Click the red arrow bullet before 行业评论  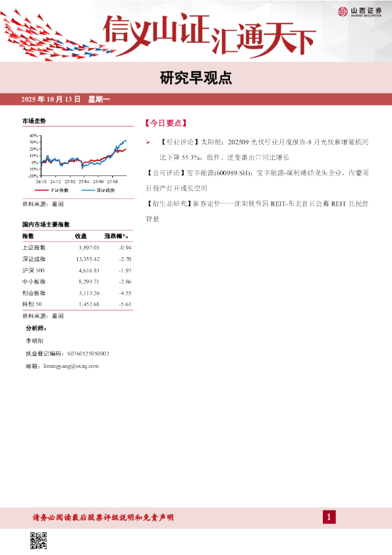pyautogui.click(x=148, y=142)
